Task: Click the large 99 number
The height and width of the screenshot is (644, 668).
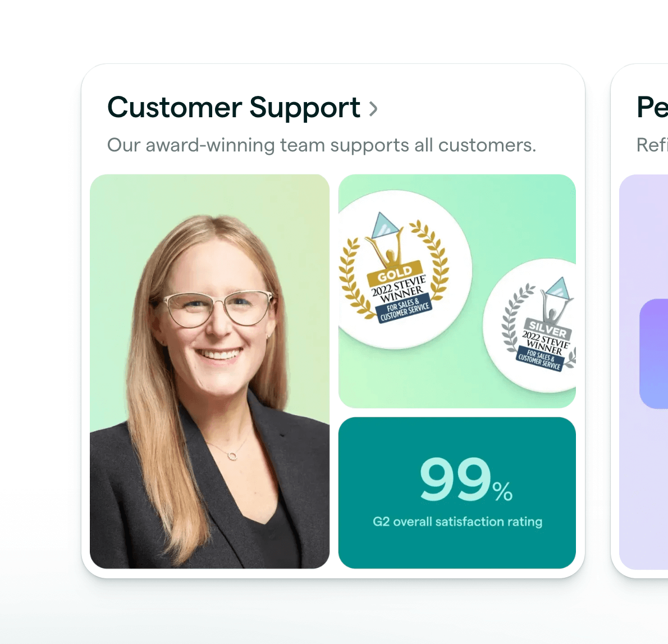Action: (455, 480)
